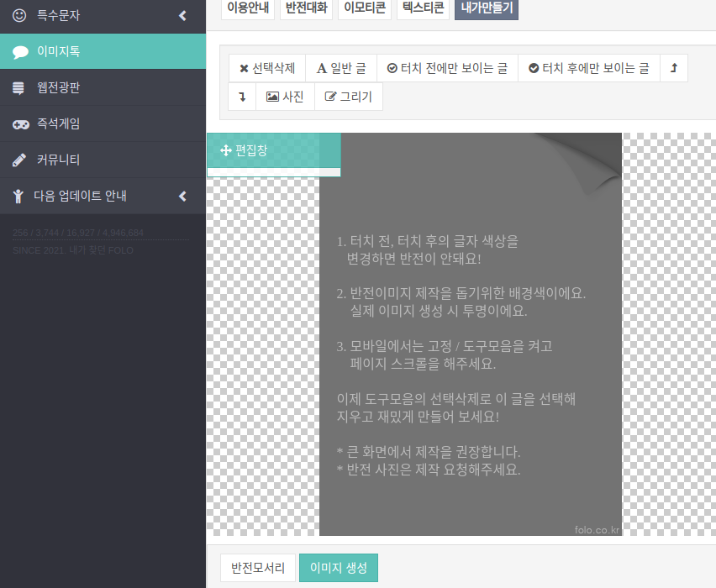This screenshot has height=588, width=716.
Task: Open 즉석게임 with the gamepad icon
Action: pyautogui.click(x=59, y=123)
